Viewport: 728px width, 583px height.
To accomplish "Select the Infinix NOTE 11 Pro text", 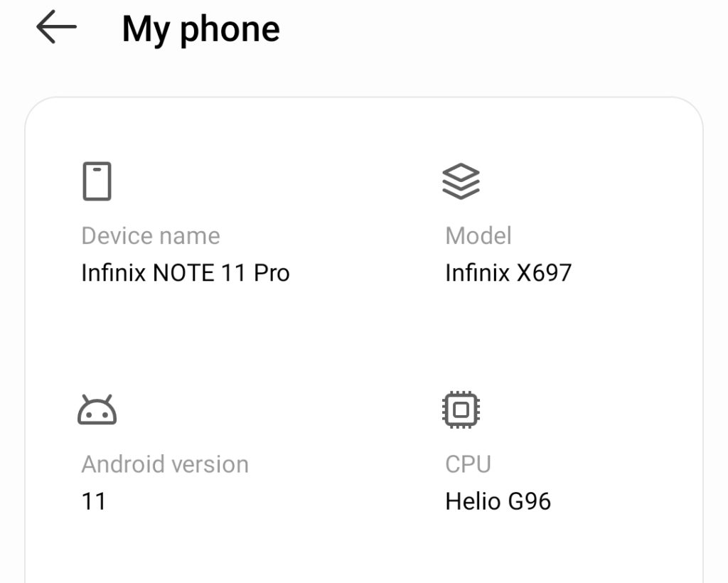I will pyautogui.click(x=186, y=272).
